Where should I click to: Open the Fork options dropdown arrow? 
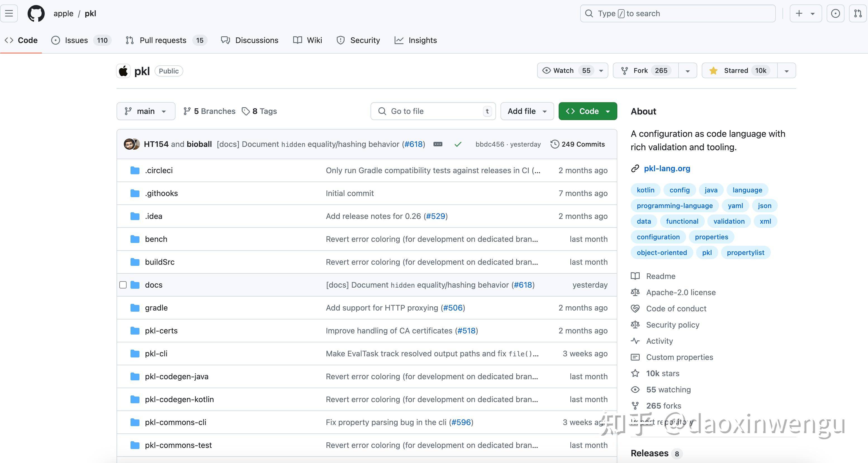click(x=688, y=71)
